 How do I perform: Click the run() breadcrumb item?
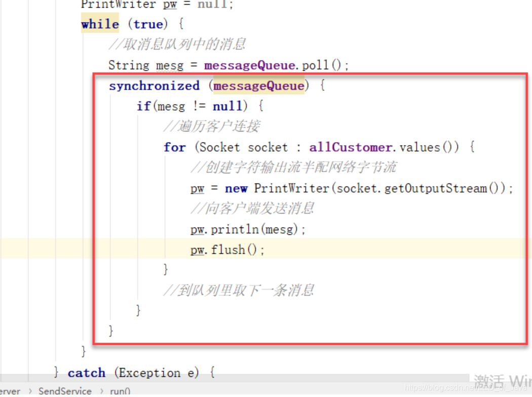[x=120, y=391]
